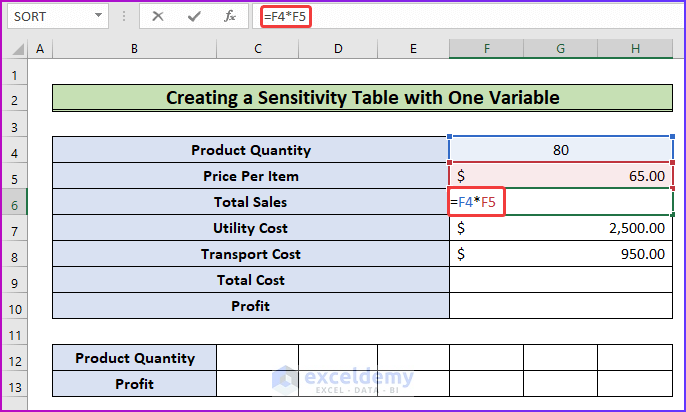Select row 13 header
Viewport: 686px width, 412px height.
tap(14, 384)
